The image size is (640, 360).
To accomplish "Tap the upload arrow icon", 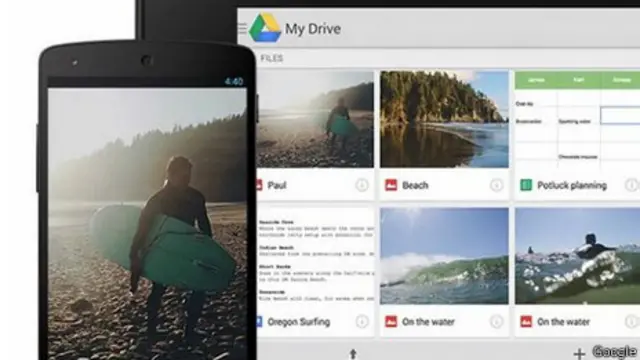I will tap(353, 354).
